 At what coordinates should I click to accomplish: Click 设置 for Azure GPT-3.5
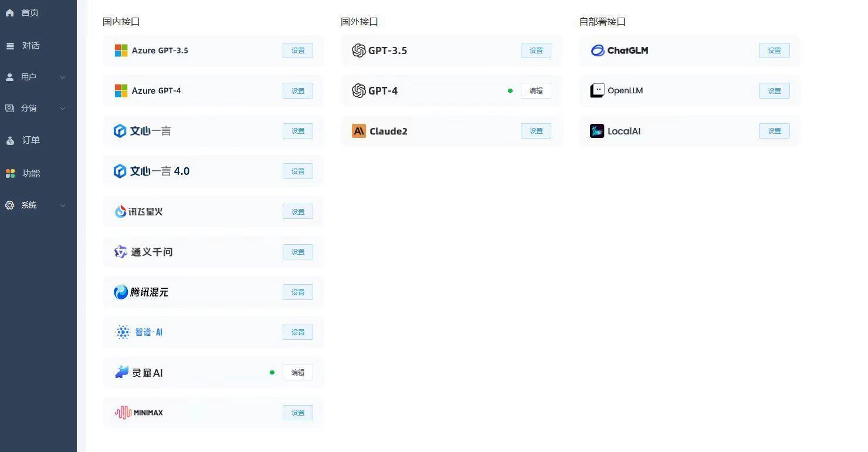click(298, 50)
